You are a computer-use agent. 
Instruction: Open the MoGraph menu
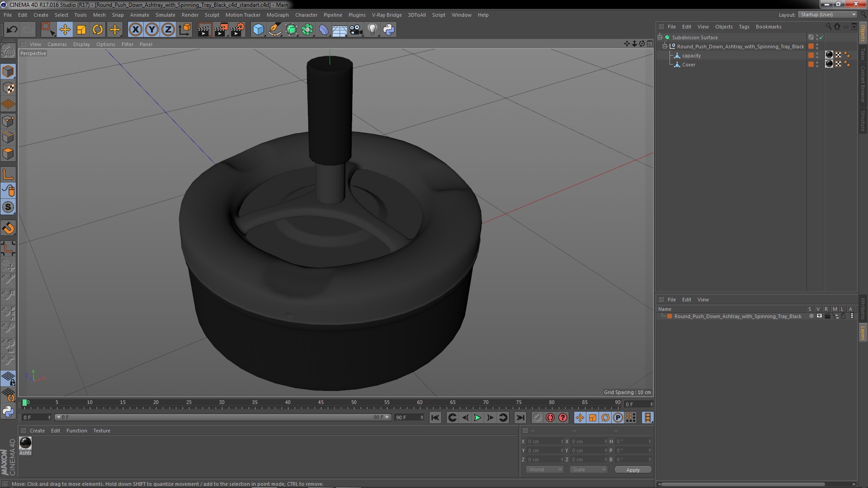point(278,15)
